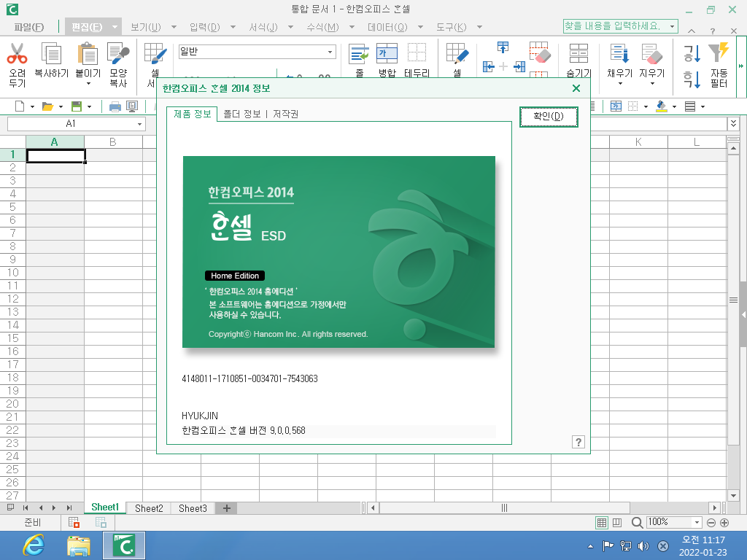Click the cell format brush icon
This screenshot has width=747, height=560.
click(x=155, y=53)
